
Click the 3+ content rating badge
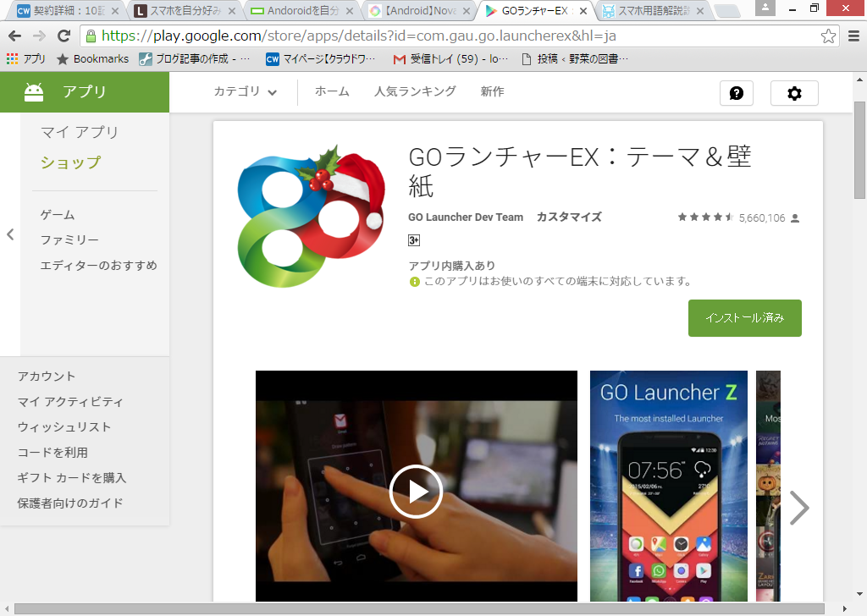pos(413,240)
